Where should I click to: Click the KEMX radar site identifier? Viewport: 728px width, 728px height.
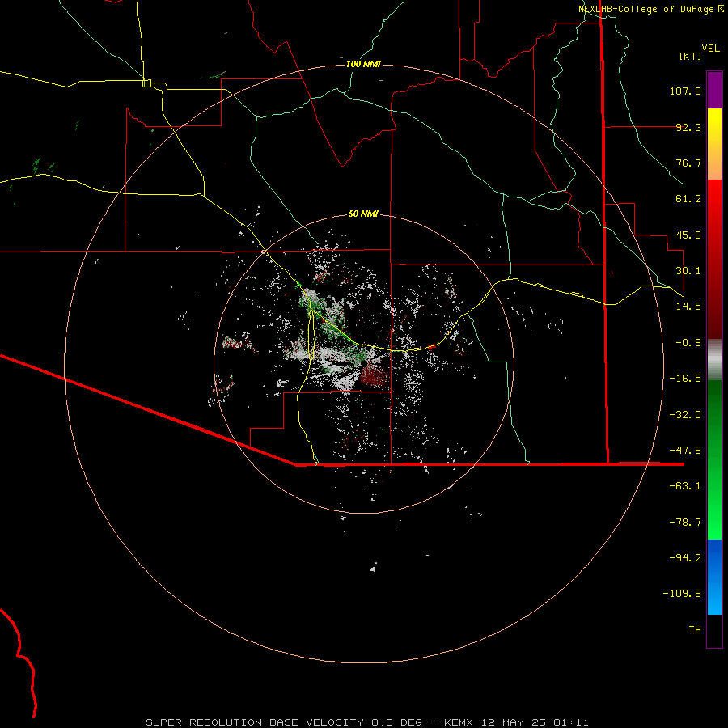(459, 722)
